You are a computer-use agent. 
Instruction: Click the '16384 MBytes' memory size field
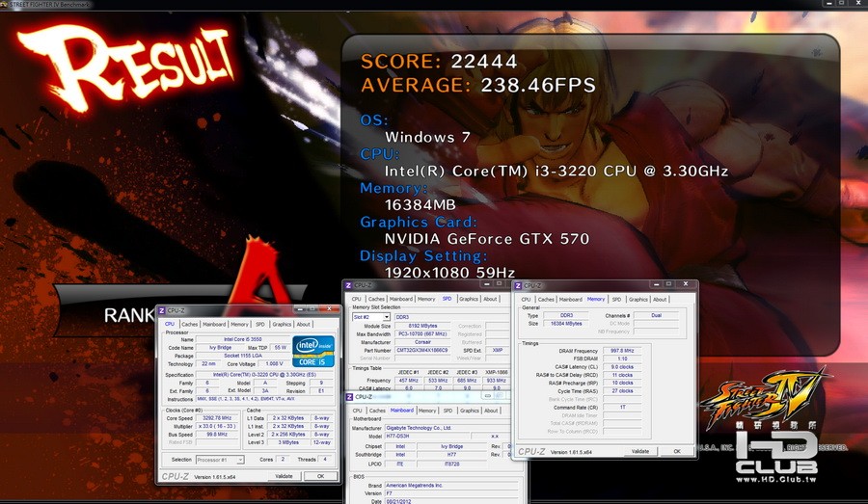click(x=566, y=323)
